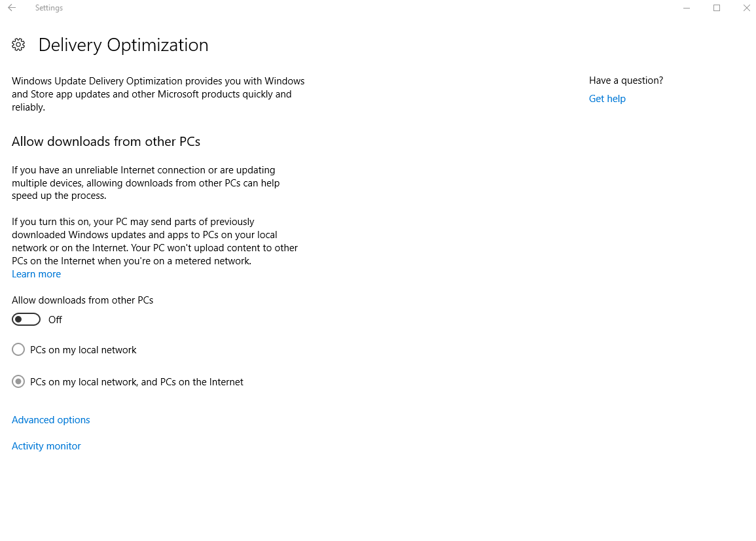756x541 pixels.
Task: Click the paragraph mentioning a metered network
Action: point(154,241)
